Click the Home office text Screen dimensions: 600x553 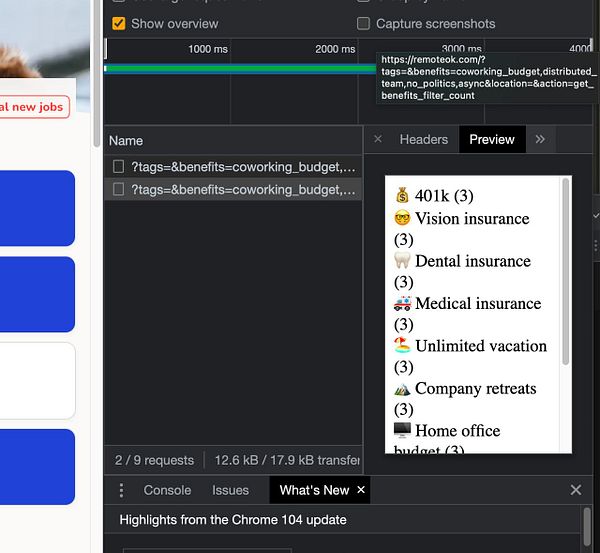[458, 431]
